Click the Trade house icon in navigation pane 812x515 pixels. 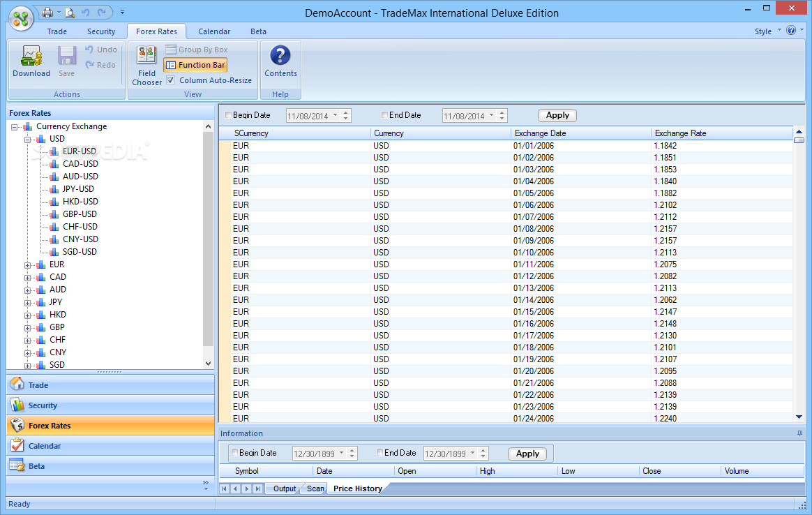pyautogui.click(x=17, y=384)
